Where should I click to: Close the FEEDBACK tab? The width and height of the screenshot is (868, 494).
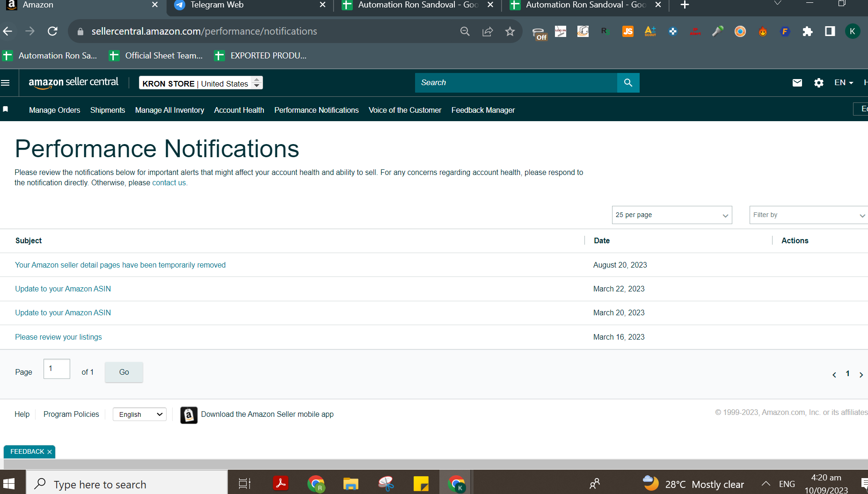[x=50, y=452]
